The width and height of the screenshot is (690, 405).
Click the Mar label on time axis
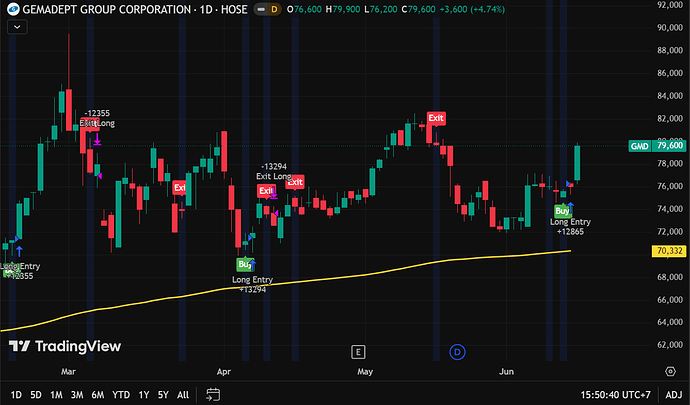pyautogui.click(x=68, y=372)
